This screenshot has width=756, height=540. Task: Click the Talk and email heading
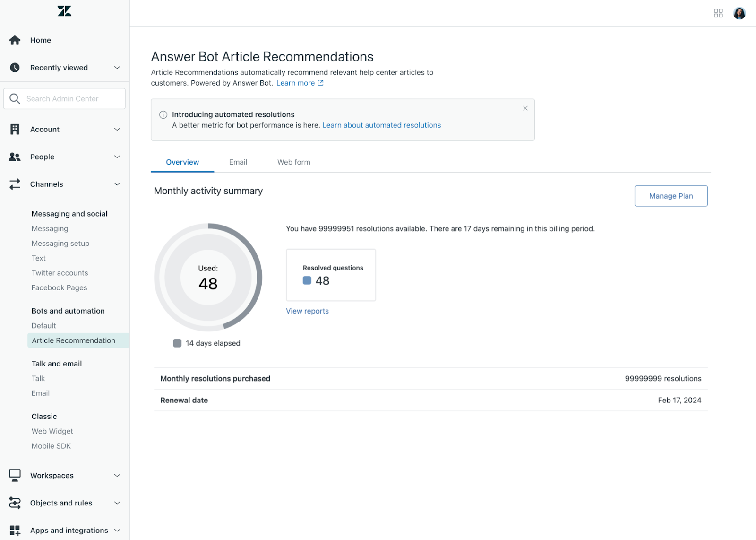pos(57,364)
